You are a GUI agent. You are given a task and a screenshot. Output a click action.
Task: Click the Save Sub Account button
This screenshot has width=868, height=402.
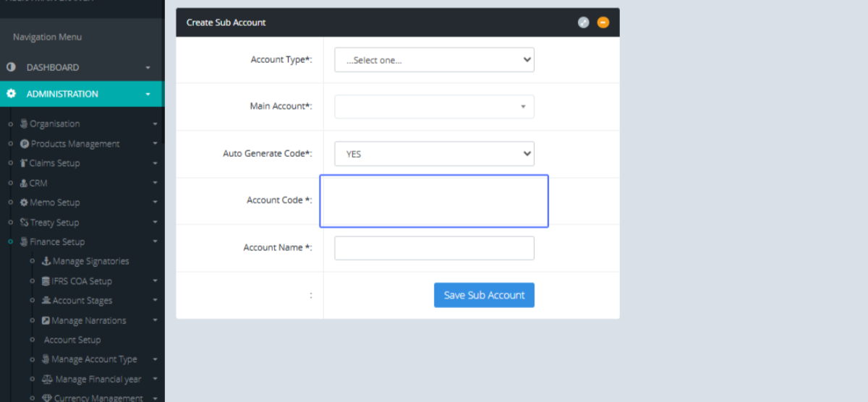click(484, 295)
